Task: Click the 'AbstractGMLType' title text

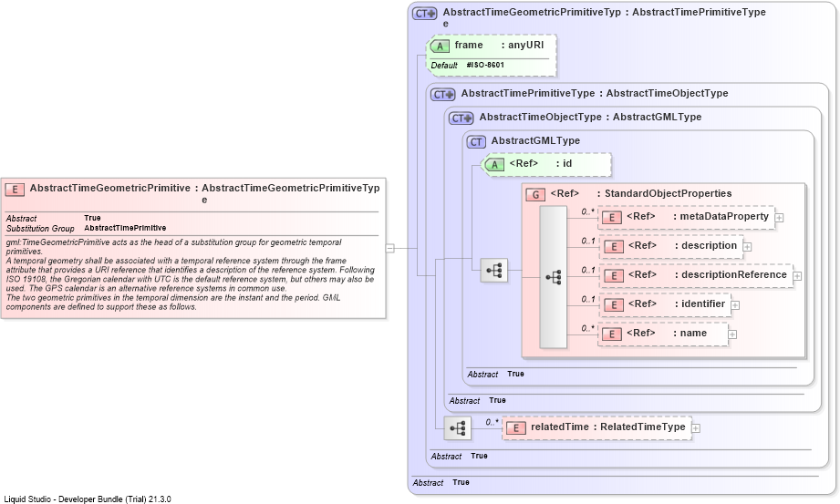Action: click(x=535, y=140)
